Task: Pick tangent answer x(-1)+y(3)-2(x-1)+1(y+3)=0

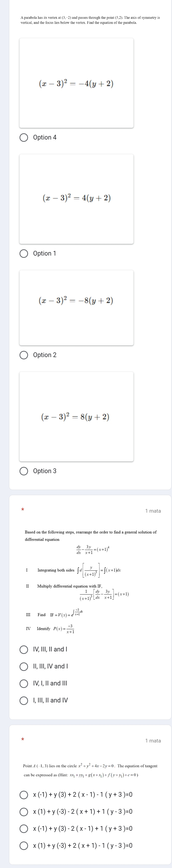Action: [x=24, y=828]
